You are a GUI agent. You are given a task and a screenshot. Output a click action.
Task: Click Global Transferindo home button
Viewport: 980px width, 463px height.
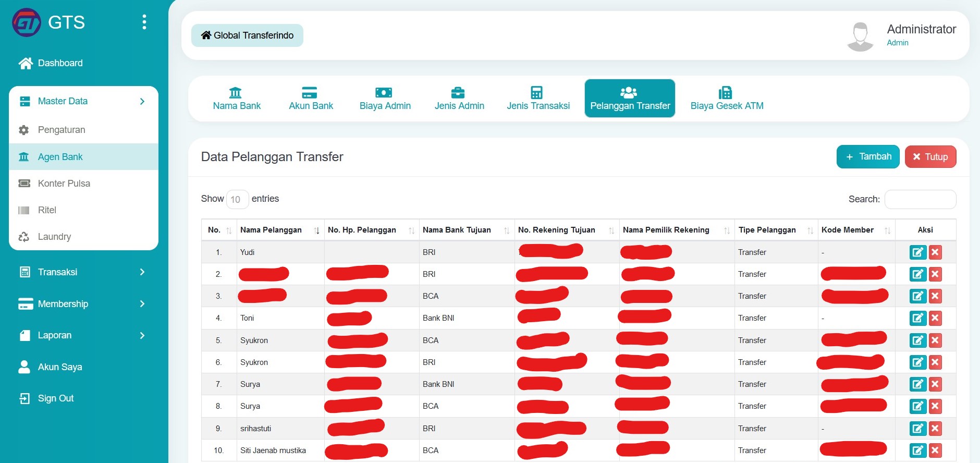pos(247,35)
